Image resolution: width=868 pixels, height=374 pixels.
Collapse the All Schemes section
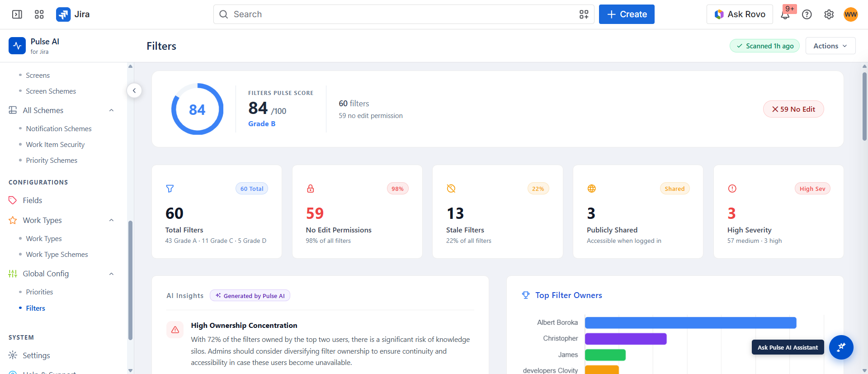coord(111,110)
